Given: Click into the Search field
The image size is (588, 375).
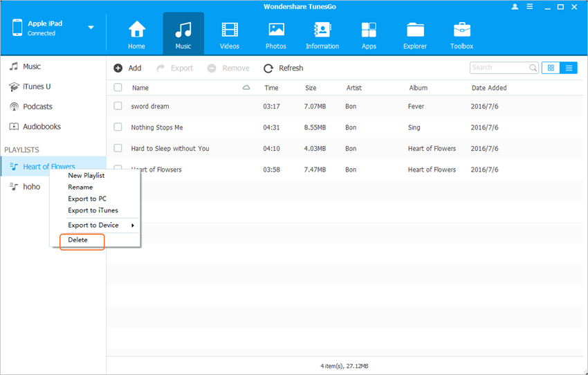Looking at the screenshot, I should (499, 68).
